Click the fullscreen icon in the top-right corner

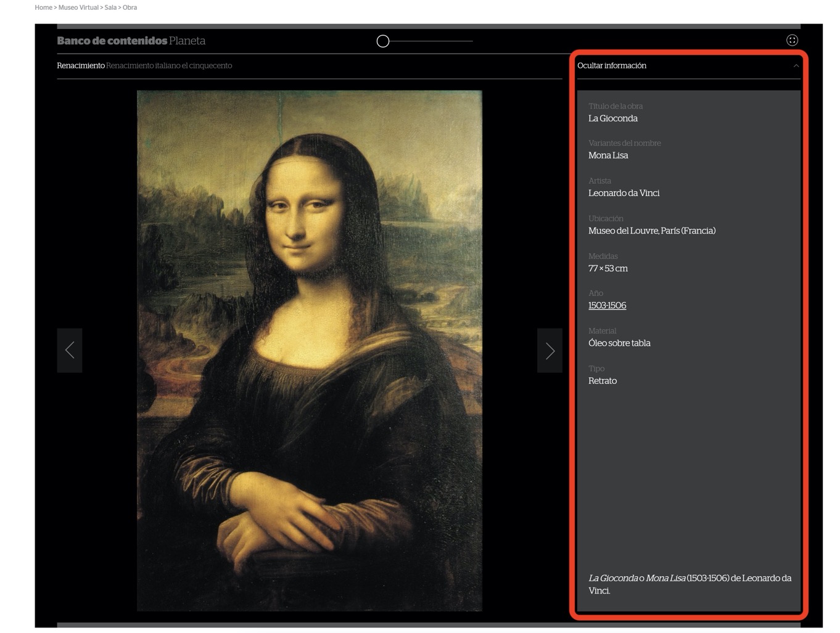792,40
